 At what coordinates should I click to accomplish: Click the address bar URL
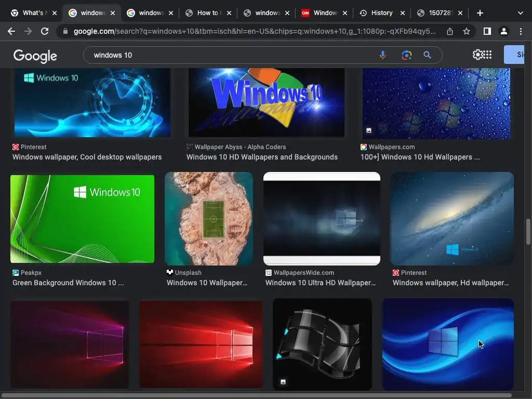[255, 31]
